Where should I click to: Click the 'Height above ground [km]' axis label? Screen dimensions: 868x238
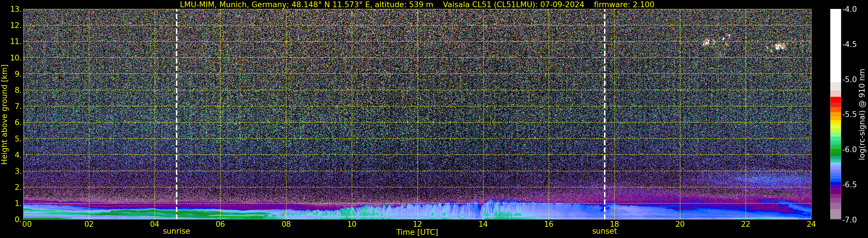[x=4, y=115]
